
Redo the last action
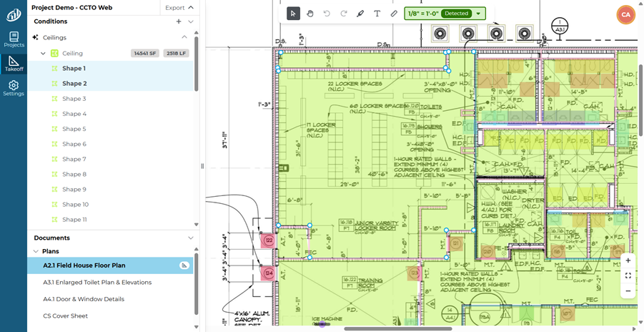344,14
